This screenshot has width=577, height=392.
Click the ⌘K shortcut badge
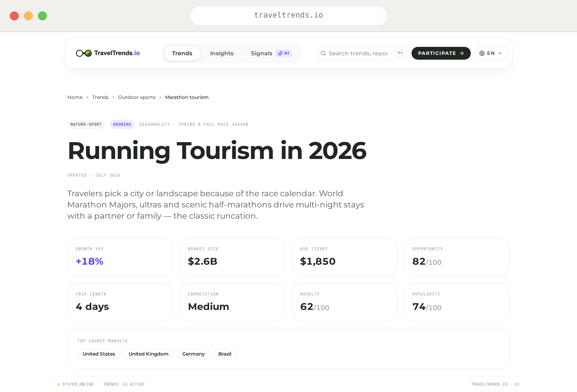pos(400,53)
